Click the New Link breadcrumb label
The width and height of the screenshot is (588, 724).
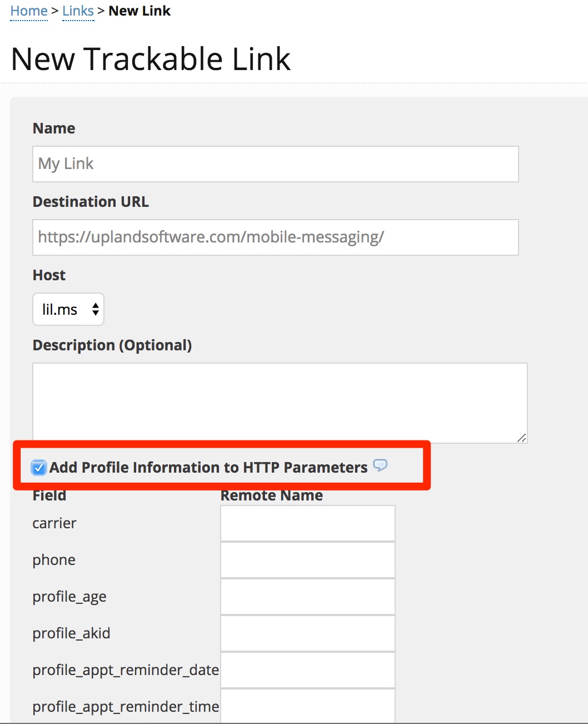pos(139,10)
